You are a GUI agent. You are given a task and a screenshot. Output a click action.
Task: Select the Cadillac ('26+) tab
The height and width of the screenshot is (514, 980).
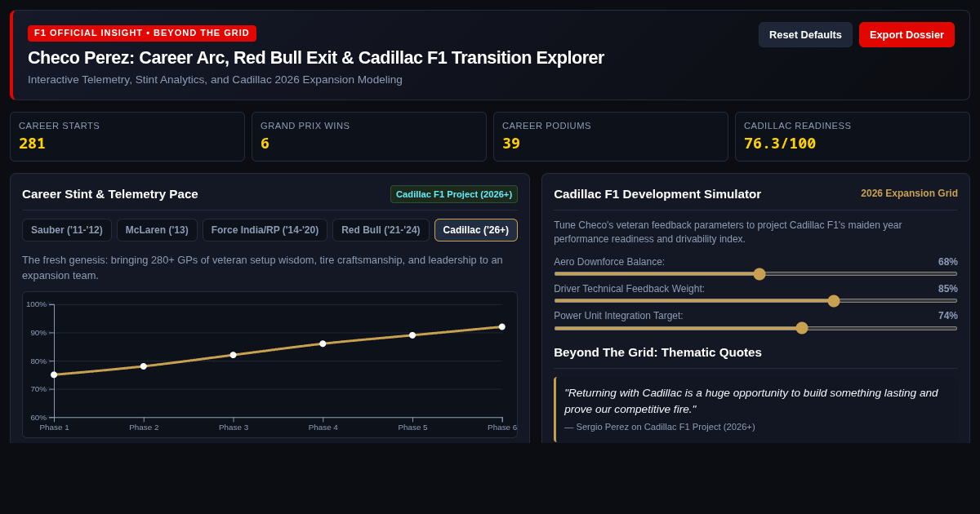[476, 230]
